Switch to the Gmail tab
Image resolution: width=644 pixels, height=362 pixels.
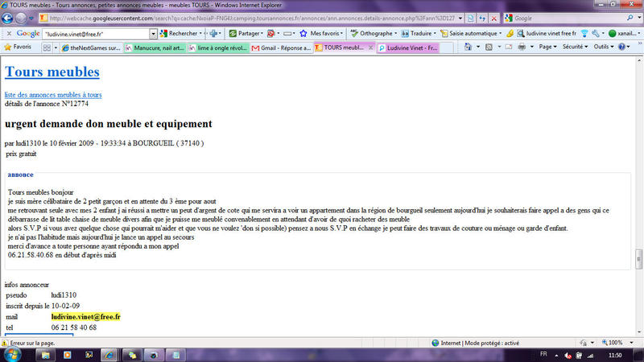[x=280, y=48]
